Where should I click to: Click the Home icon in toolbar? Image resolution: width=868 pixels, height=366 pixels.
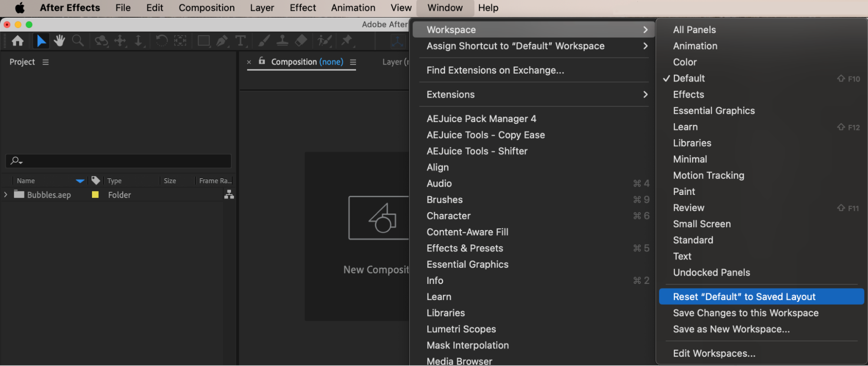point(18,41)
